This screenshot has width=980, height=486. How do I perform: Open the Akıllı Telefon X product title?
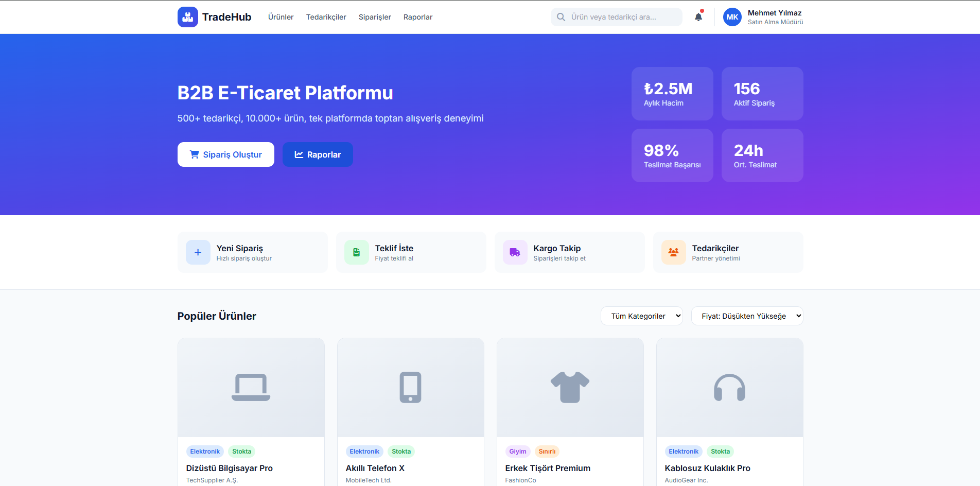[x=375, y=468]
